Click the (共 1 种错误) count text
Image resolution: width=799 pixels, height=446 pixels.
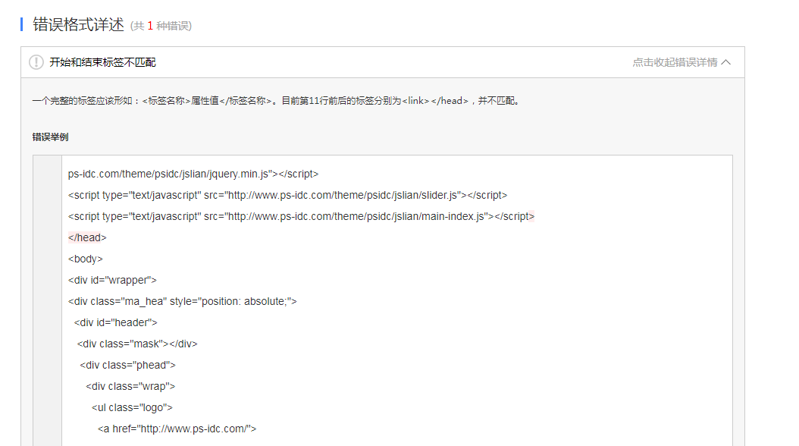pyautogui.click(x=161, y=25)
